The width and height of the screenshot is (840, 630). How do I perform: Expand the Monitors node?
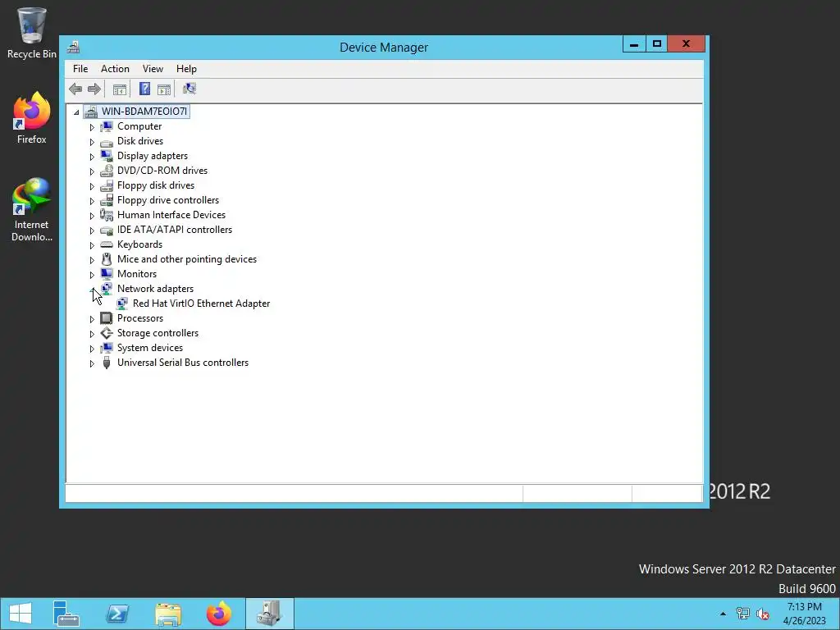point(92,275)
